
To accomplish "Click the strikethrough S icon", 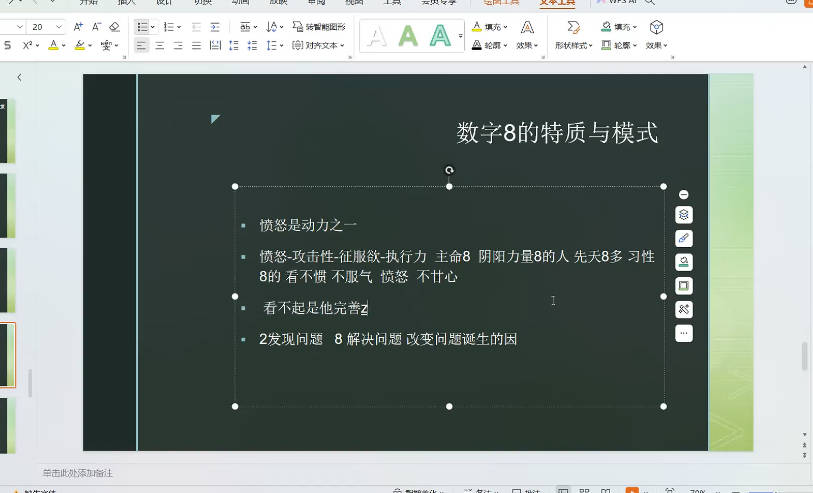I will [x=7, y=46].
